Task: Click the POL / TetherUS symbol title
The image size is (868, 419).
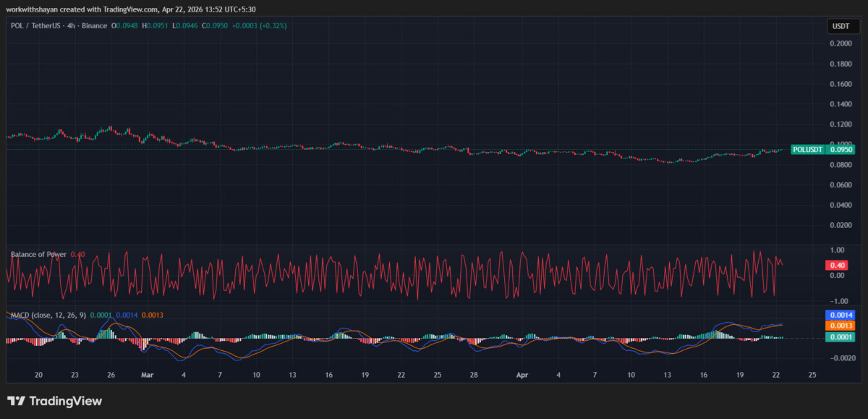Action: click(x=35, y=26)
